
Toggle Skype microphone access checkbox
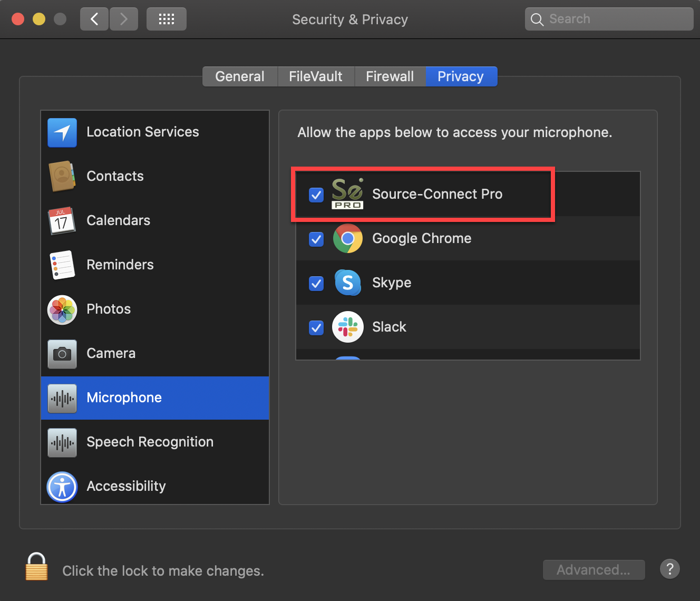[x=316, y=284]
